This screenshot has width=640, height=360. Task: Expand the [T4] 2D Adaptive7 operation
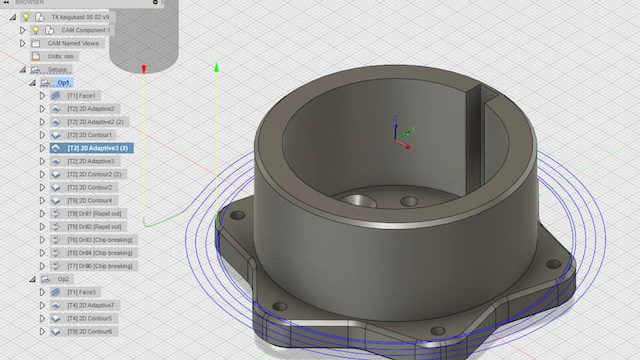click(42, 305)
